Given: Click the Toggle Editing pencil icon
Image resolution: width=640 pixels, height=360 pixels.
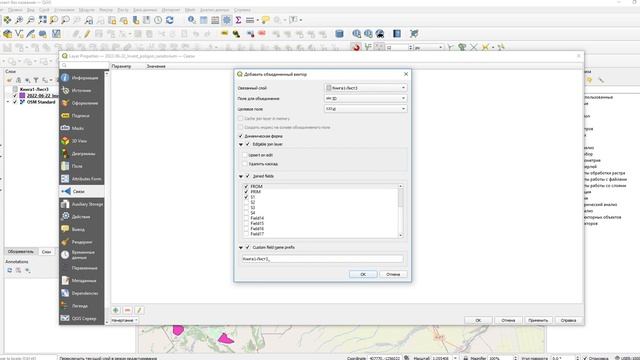Looking at the screenshot, I should click(x=87, y=34).
